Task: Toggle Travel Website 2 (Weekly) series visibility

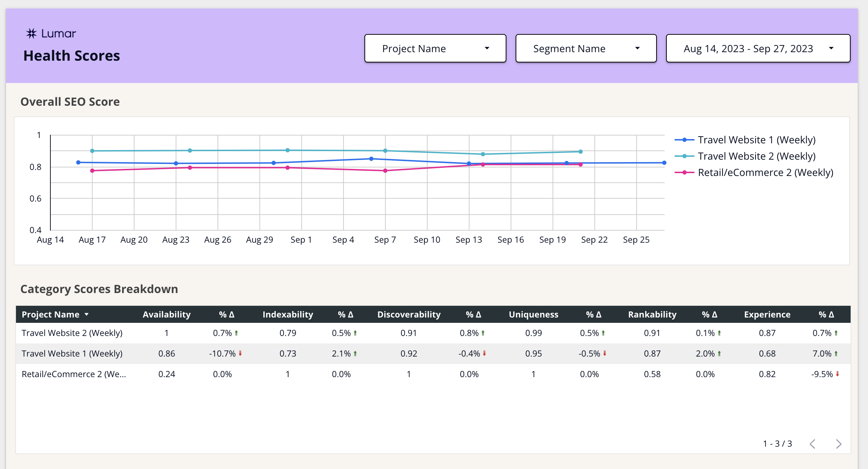Action: coord(756,156)
